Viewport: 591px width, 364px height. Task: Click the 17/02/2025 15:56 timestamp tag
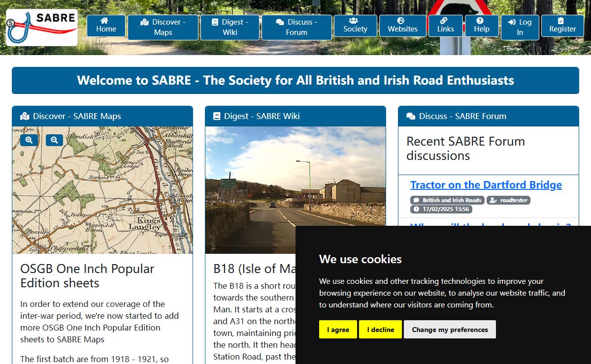tap(441, 209)
